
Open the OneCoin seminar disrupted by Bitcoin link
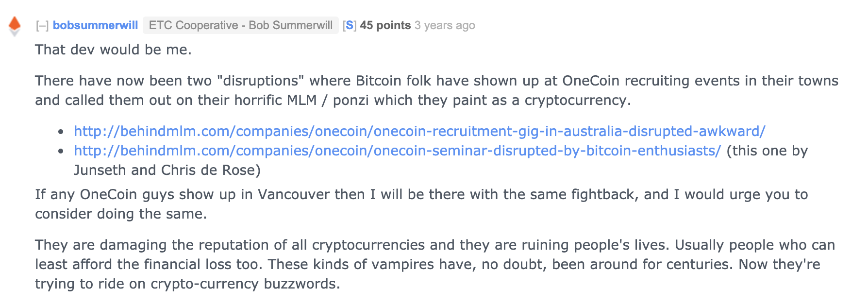click(x=397, y=151)
